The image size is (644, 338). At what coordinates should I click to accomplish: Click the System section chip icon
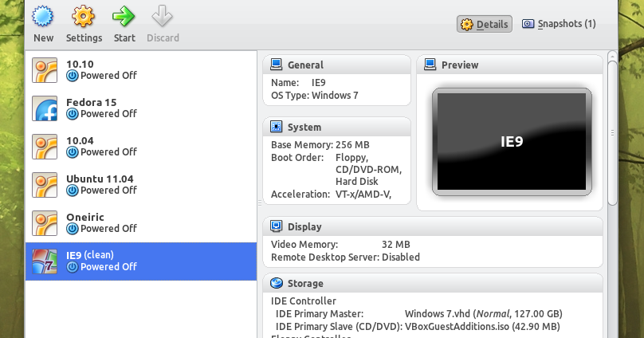277,127
